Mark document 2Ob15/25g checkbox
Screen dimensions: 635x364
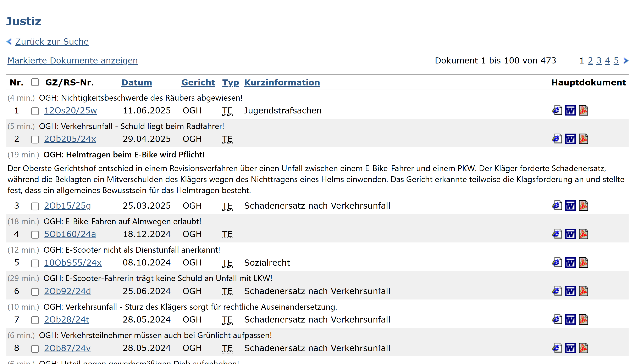[x=35, y=206]
